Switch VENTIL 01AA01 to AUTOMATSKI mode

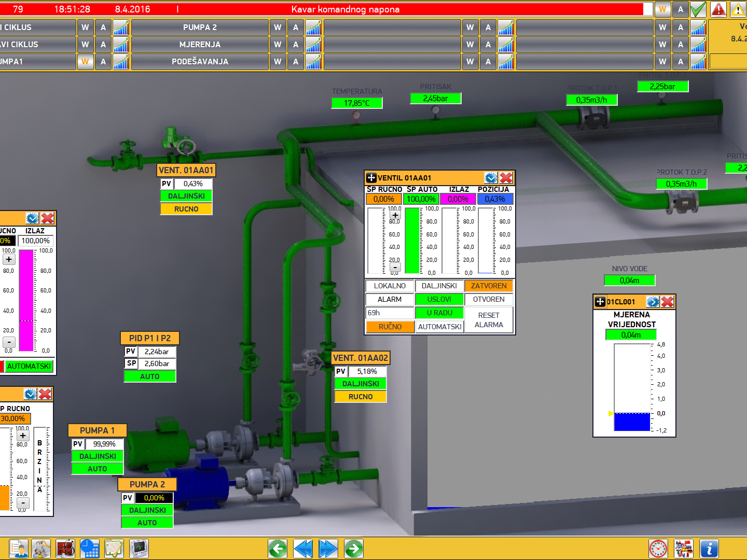pos(439,327)
